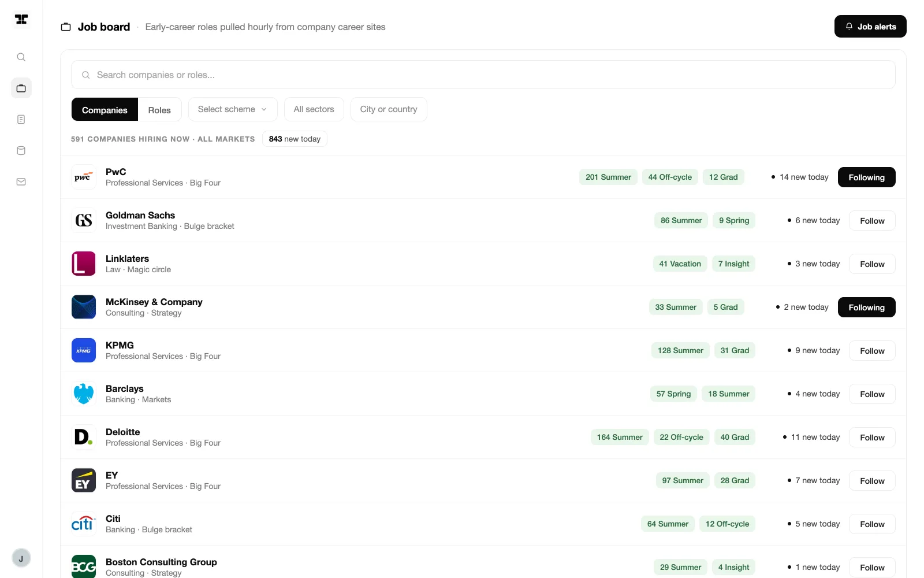Image resolution: width=924 pixels, height=578 pixels.
Task: Click the Barclays eagle logo
Action: click(x=84, y=394)
